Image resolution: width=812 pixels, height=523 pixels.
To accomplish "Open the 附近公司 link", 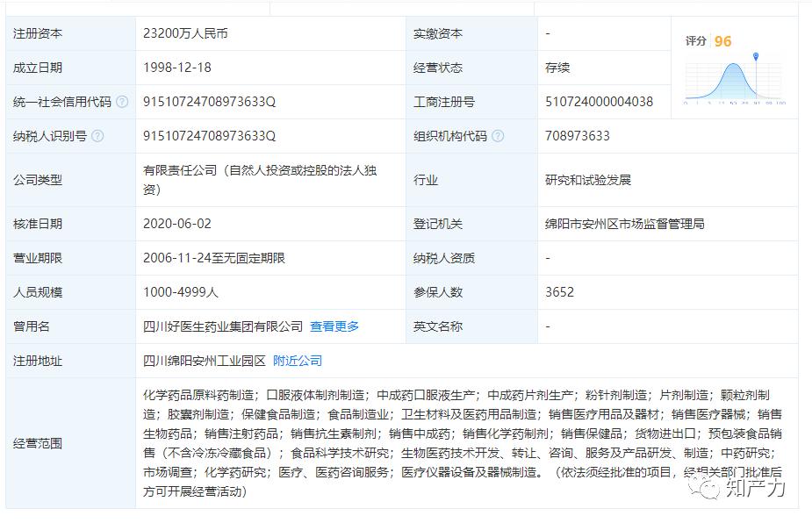I will (x=298, y=361).
